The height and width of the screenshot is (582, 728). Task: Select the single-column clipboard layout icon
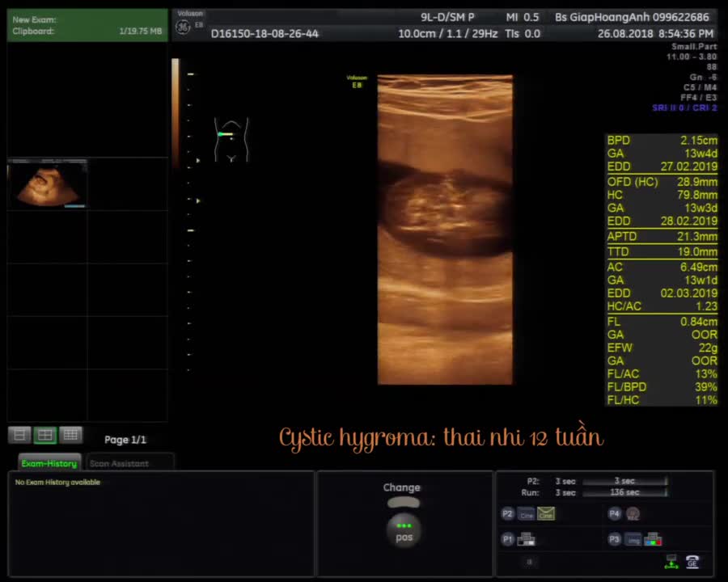tap(19, 435)
